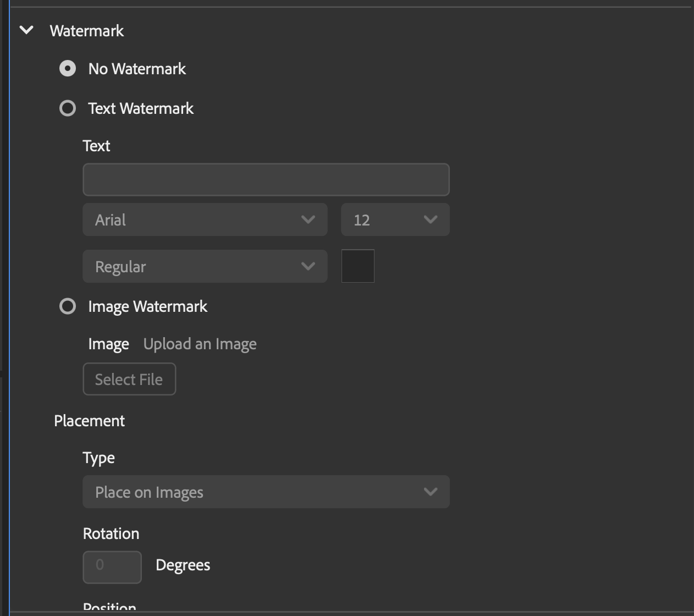
Task: Click the chevron in the Type dropdown
Action: [x=430, y=492]
